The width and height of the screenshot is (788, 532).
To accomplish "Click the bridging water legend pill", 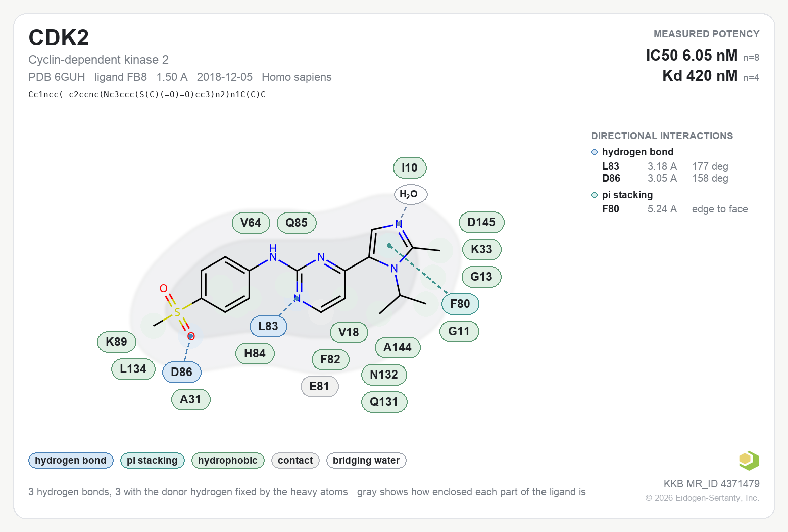I will click(366, 460).
